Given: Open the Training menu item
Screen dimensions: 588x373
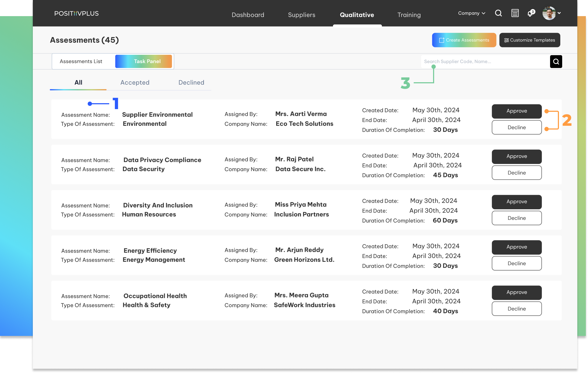Looking at the screenshot, I should [x=409, y=15].
